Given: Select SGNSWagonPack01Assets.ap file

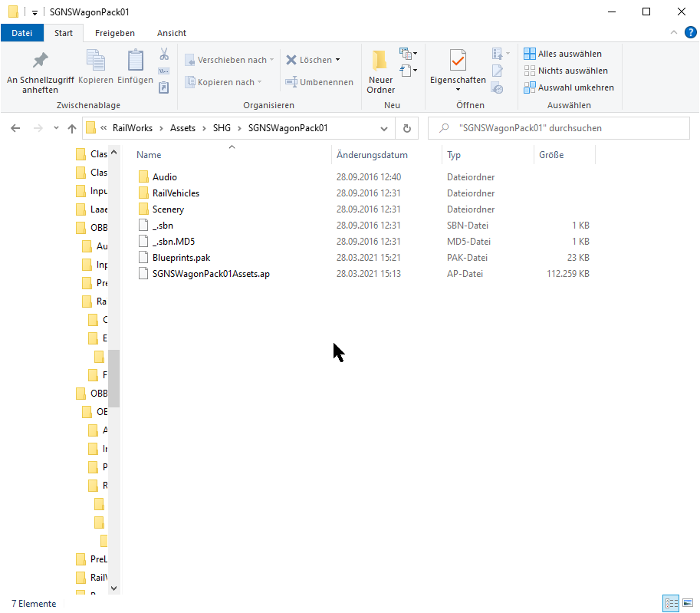Looking at the screenshot, I should coord(211,273).
